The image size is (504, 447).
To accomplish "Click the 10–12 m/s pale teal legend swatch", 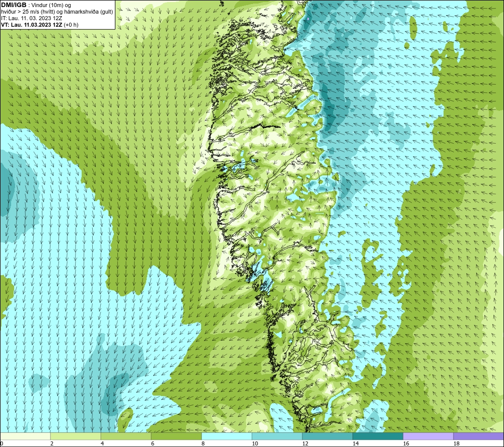I will click(x=277, y=436).
